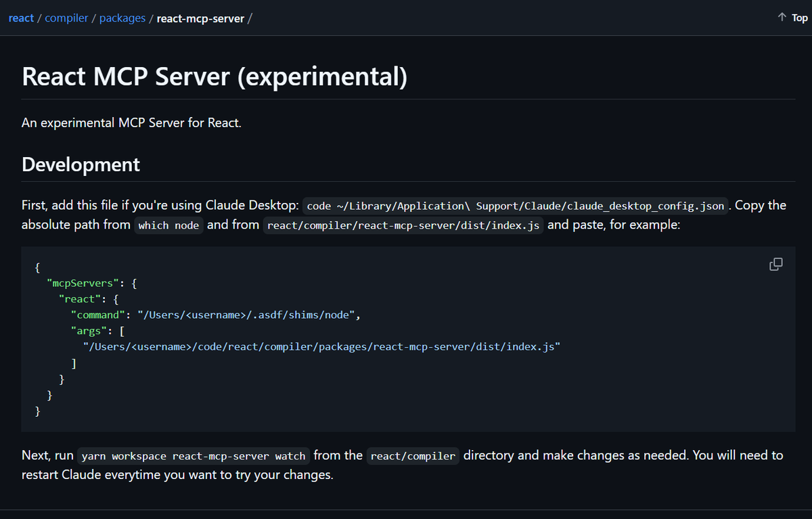Click the upward arrow beside Top

coord(782,17)
